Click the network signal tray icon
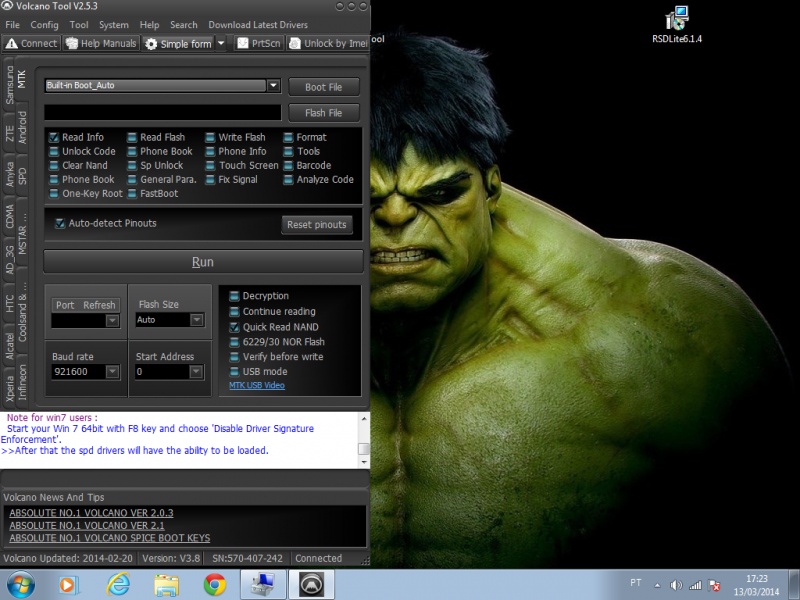The image size is (800, 600). [695, 585]
